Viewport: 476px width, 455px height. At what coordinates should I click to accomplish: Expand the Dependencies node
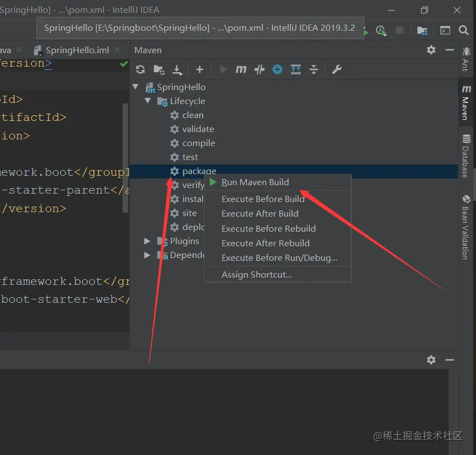pyautogui.click(x=147, y=255)
